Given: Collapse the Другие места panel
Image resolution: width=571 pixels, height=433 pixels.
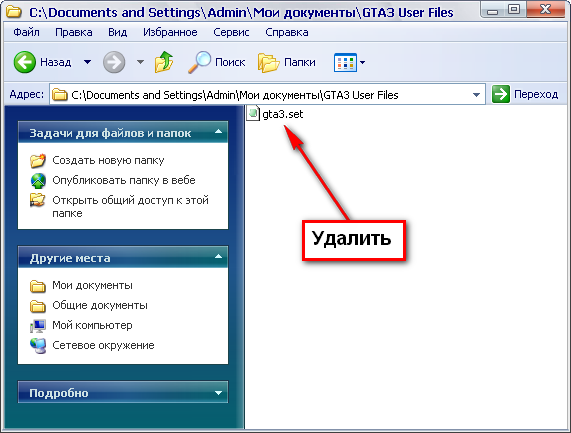Looking at the screenshot, I should [218, 257].
